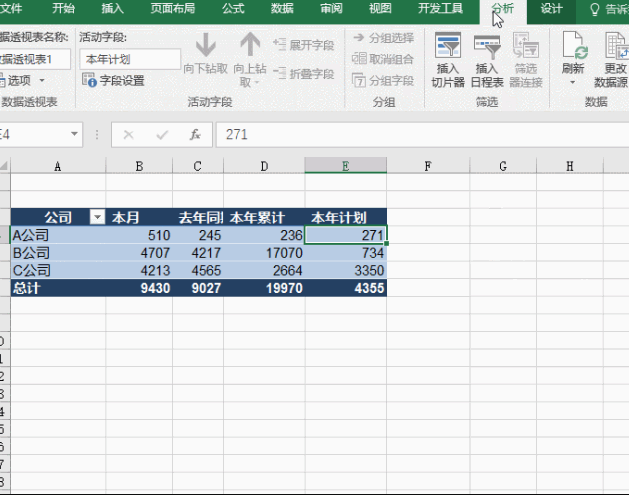Click the 本年累计 header cell
The width and height of the screenshot is (629, 495).
tap(264, 217)
